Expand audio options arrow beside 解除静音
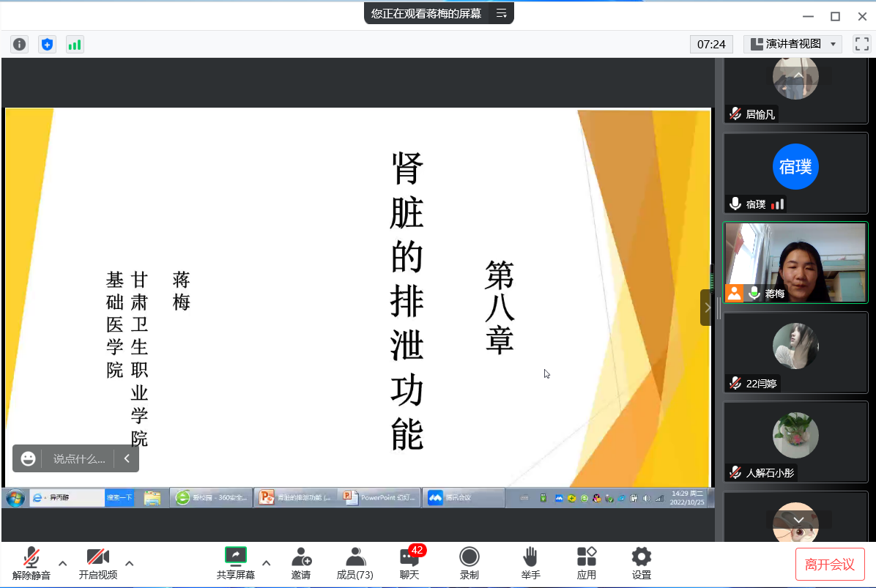This screenshot has width=876, height=588. [63, 563]
